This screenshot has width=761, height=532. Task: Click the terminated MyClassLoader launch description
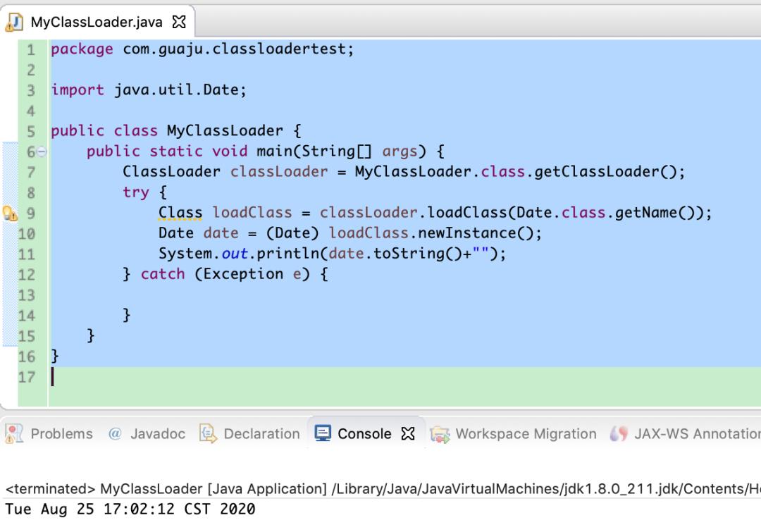(x=383, y=489)
